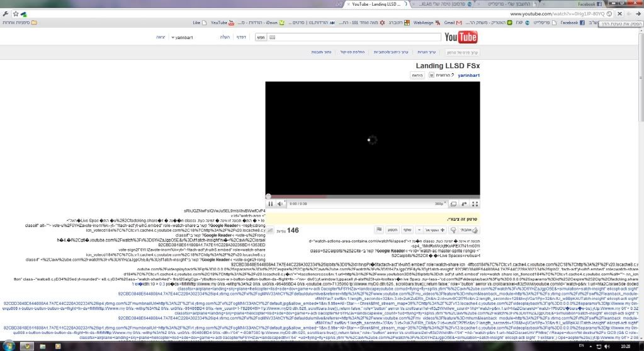Click the sign out link
This screenshot has width=644, height=351.
(160, 37)
